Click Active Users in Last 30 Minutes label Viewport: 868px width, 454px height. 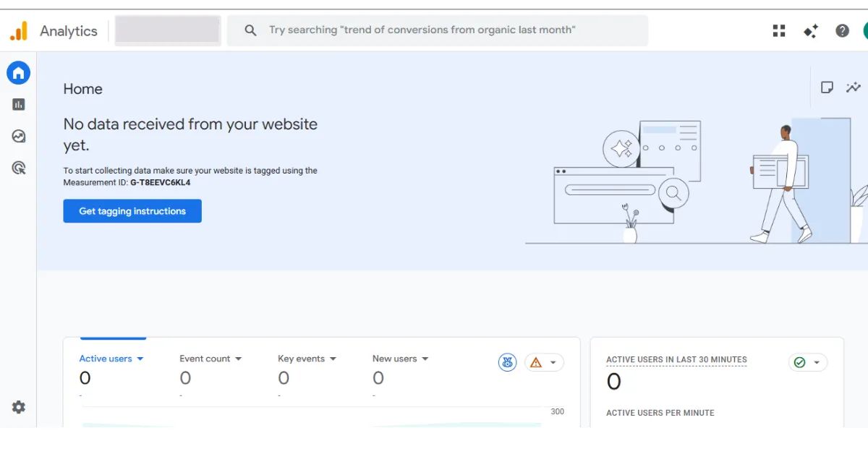(676, 359)
